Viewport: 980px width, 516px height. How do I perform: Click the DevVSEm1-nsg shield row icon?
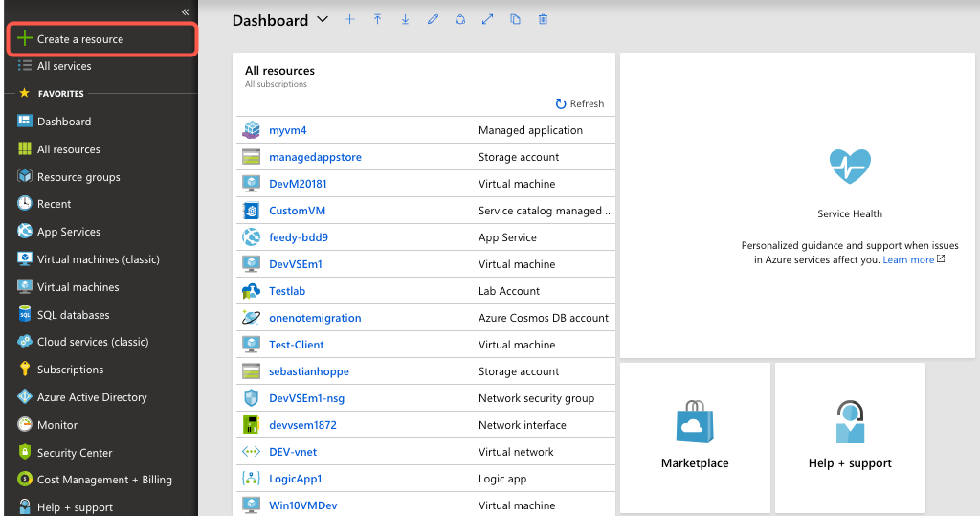[252, 398]
